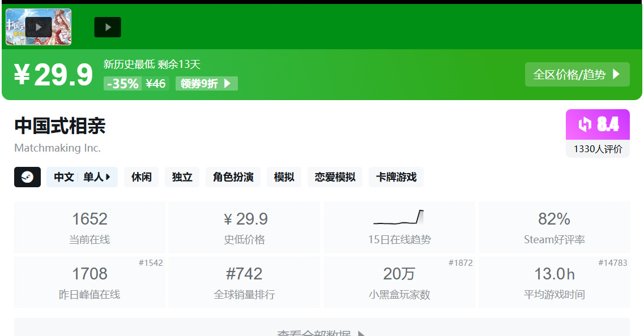644x336 pixels.
Task: Select the 恋爱模拟 tag
Action: (335, 177)
